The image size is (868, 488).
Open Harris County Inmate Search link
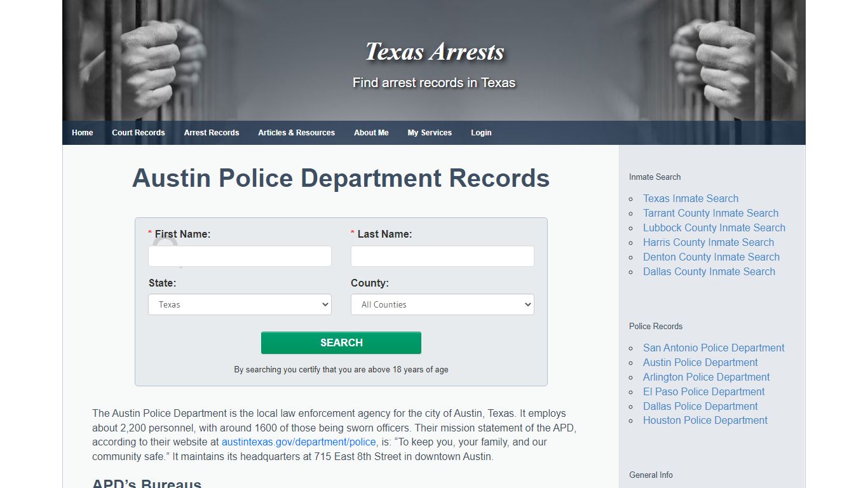tap(709, 242)
